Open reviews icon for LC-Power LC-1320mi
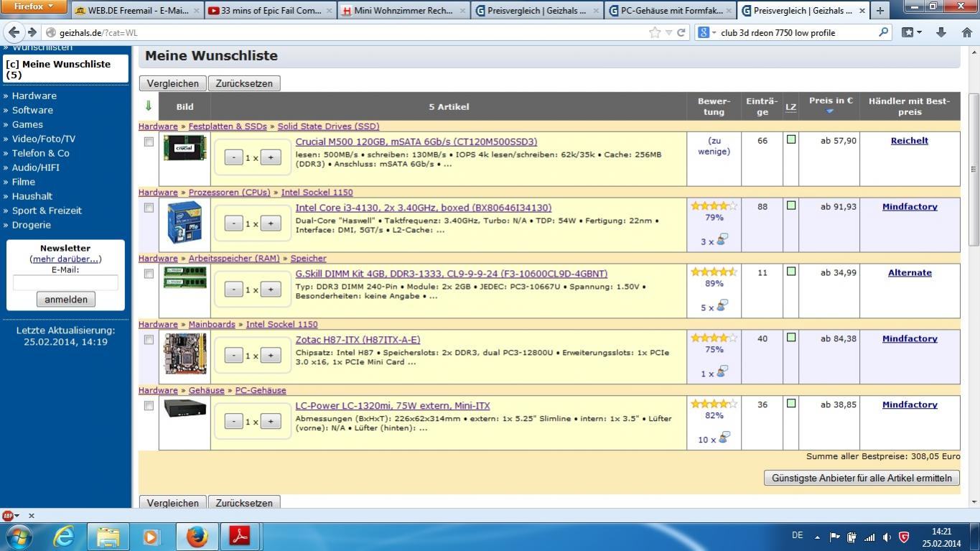The image size is (980, 551). click(724, 438)
